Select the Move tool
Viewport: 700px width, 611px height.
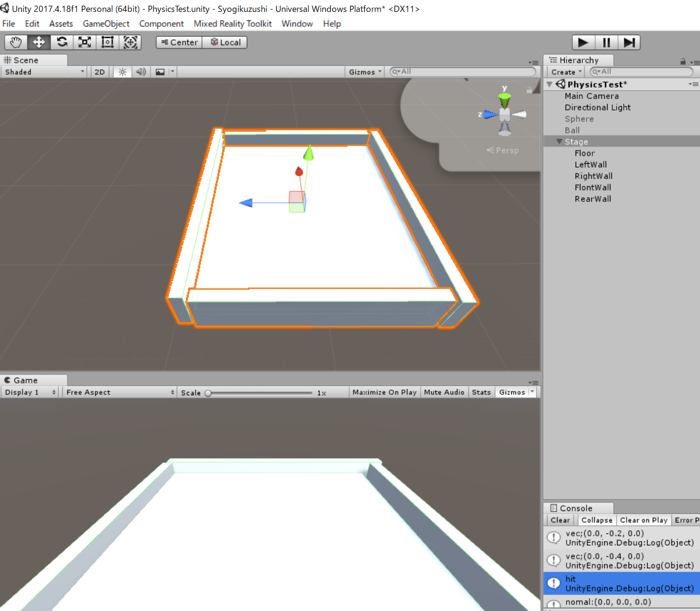38,42
